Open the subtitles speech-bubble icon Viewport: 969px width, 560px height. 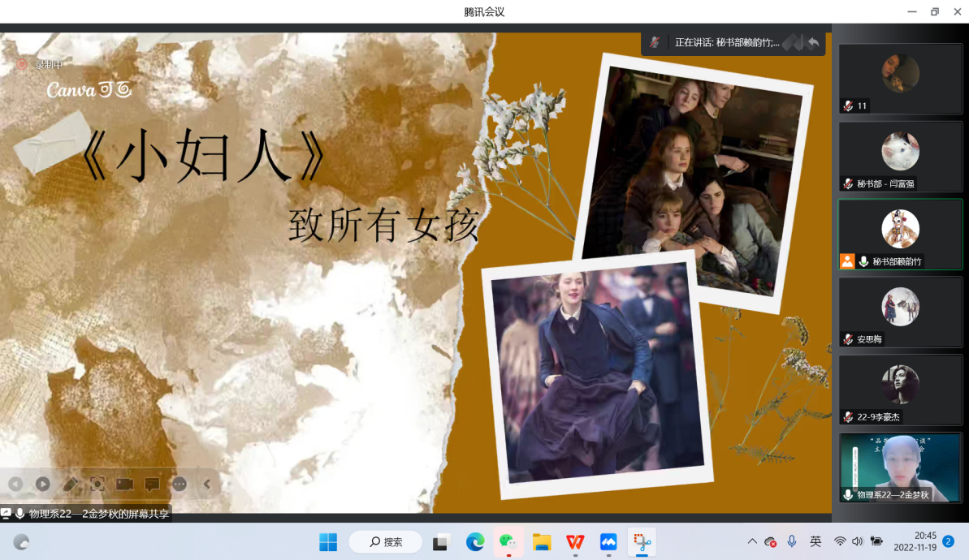pyautogui.click(x=152, y=484)
